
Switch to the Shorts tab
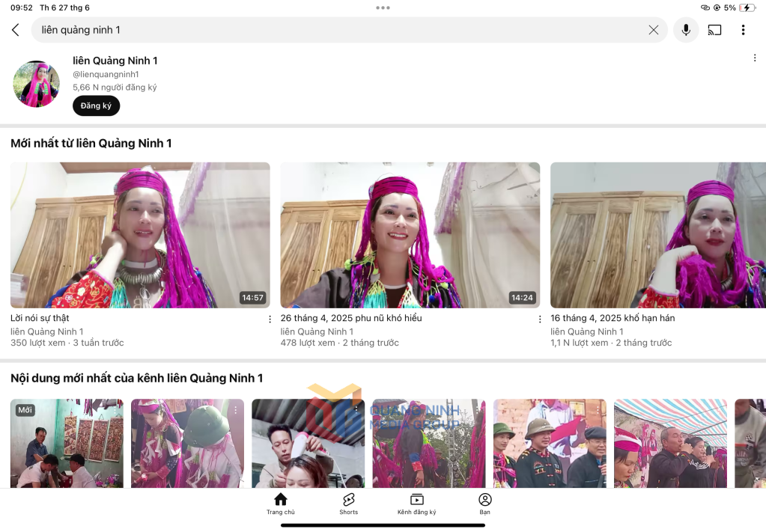[348, 504]
